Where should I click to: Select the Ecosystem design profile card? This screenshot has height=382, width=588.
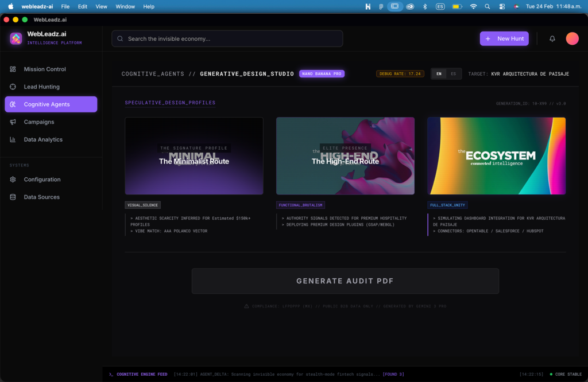coord(496,156)
